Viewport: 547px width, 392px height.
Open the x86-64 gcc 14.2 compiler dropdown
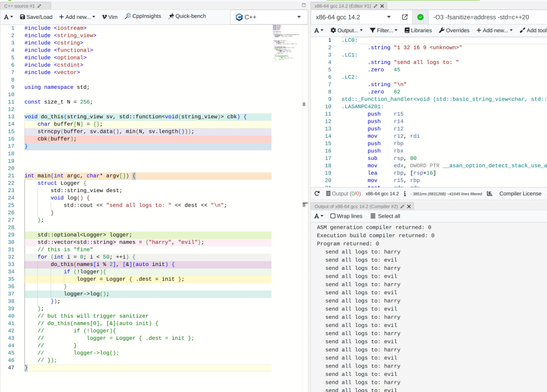[x=353, y=17]
